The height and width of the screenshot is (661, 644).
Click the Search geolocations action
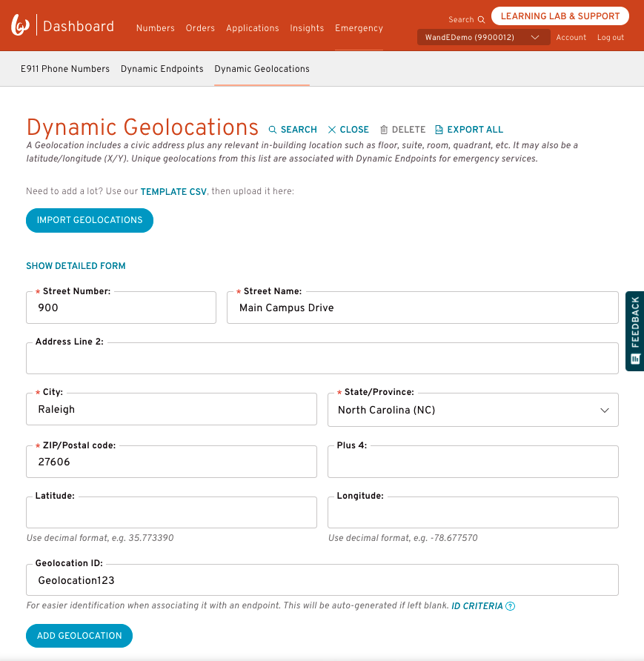[x=293, y=130]
